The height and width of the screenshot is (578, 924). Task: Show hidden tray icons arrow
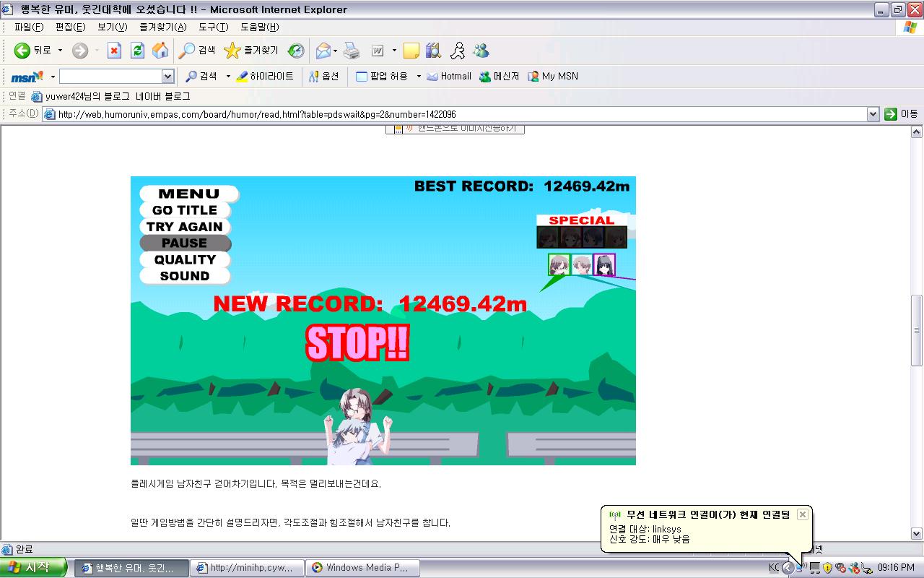pos(788,568)
